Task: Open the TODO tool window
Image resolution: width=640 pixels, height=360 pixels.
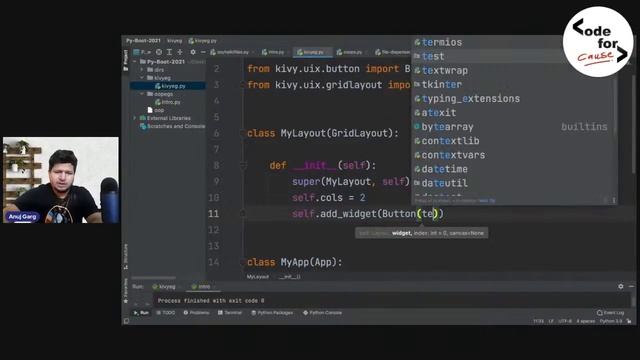Action: coord(166,313)
